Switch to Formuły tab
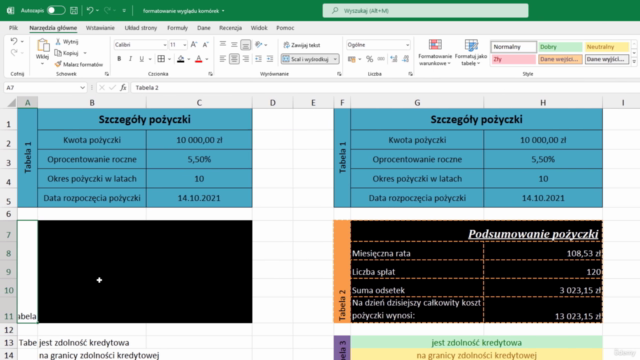640x360 pixels. [177, 28]
